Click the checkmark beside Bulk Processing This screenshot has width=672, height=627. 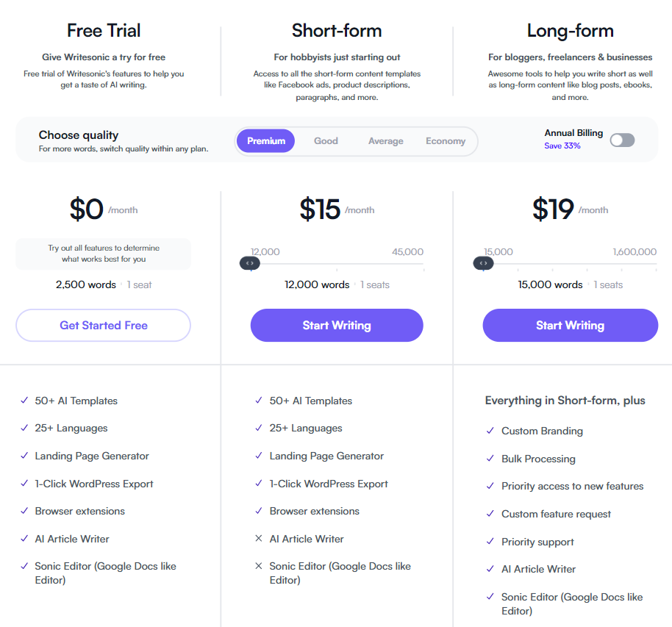[490, 459]
